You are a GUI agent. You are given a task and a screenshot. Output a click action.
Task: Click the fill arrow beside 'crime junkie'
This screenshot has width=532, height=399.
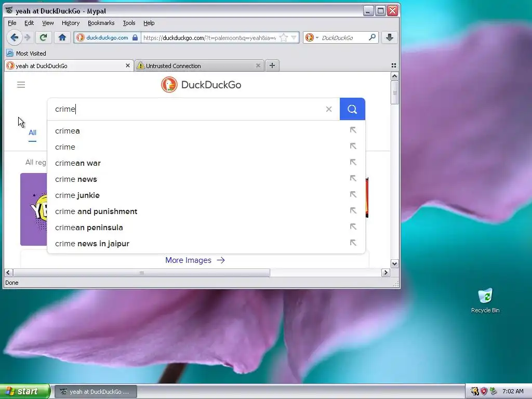353,194
